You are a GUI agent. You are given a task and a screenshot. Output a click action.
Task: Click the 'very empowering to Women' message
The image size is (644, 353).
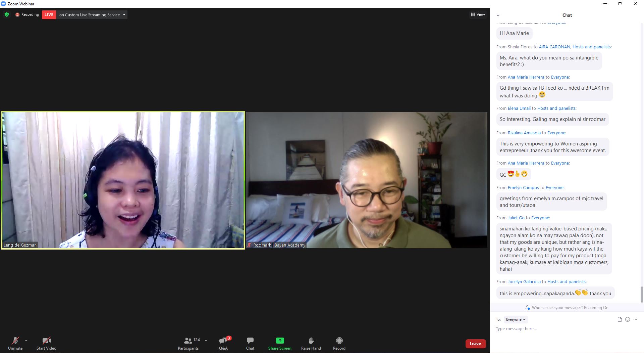(553, 147)
